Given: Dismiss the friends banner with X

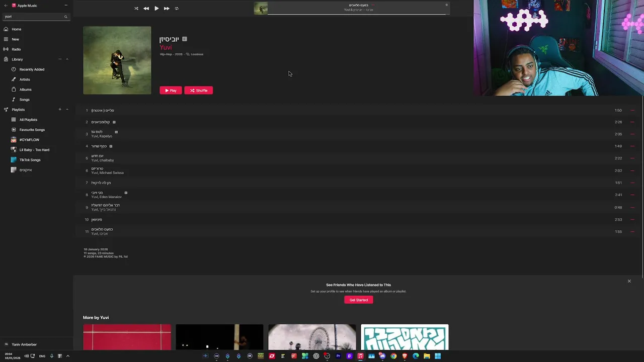Looking at the screenshot, I should click(629, 281).
